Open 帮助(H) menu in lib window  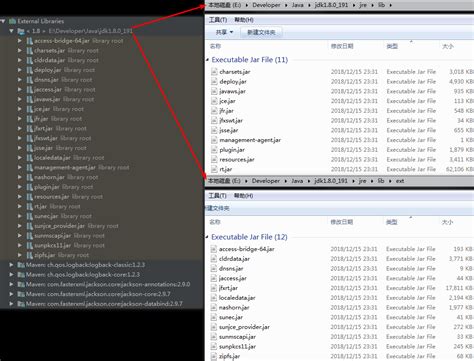[244, 20]
